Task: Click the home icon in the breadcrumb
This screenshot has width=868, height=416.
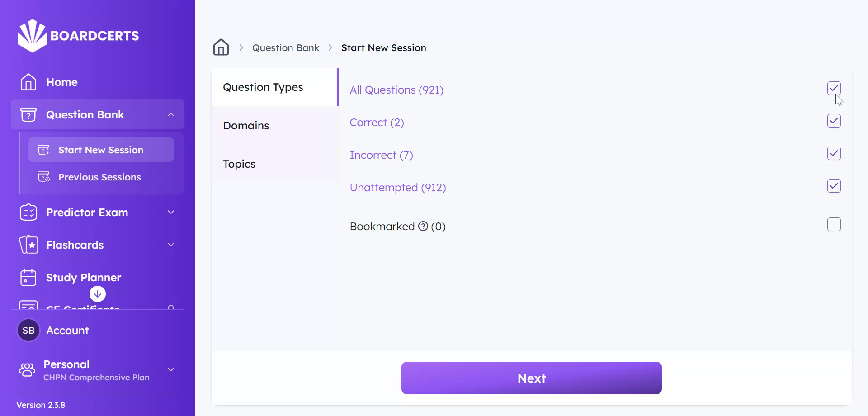Action: click(x=221, y=47)
